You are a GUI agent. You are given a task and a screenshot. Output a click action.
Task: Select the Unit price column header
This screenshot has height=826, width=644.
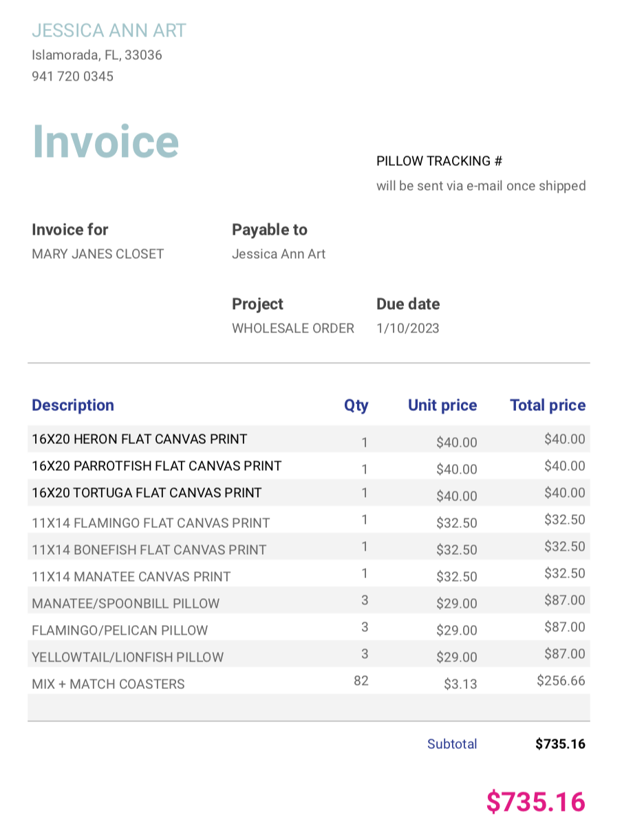(442, 405)
